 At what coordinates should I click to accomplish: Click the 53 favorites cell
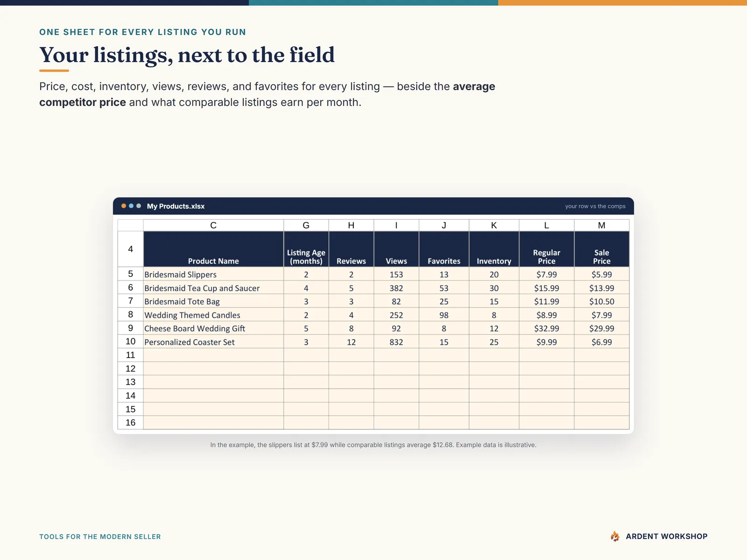(x=444, y=288)
